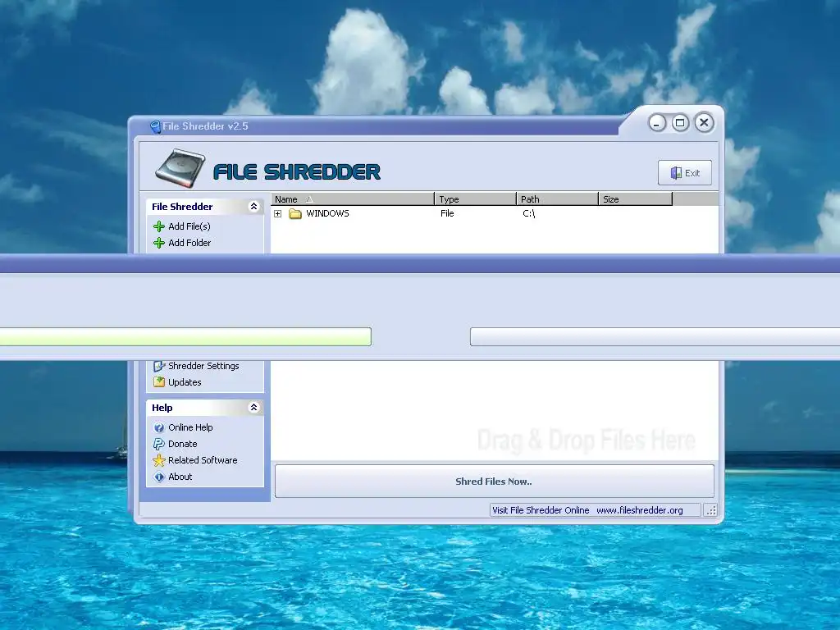Click the green plus icon beside Add File(s)
The width and height of the screenshot is (840, 630).
[x=159, y=226]
